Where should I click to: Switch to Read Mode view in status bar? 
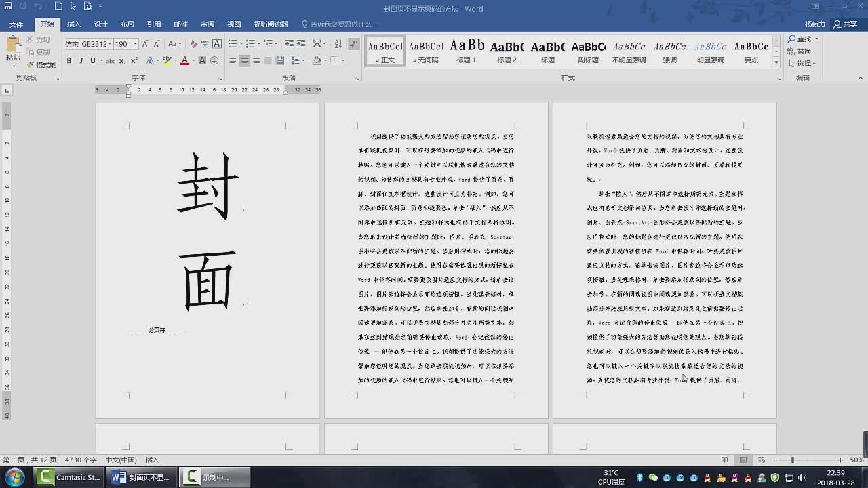click(x=725, y=460)
